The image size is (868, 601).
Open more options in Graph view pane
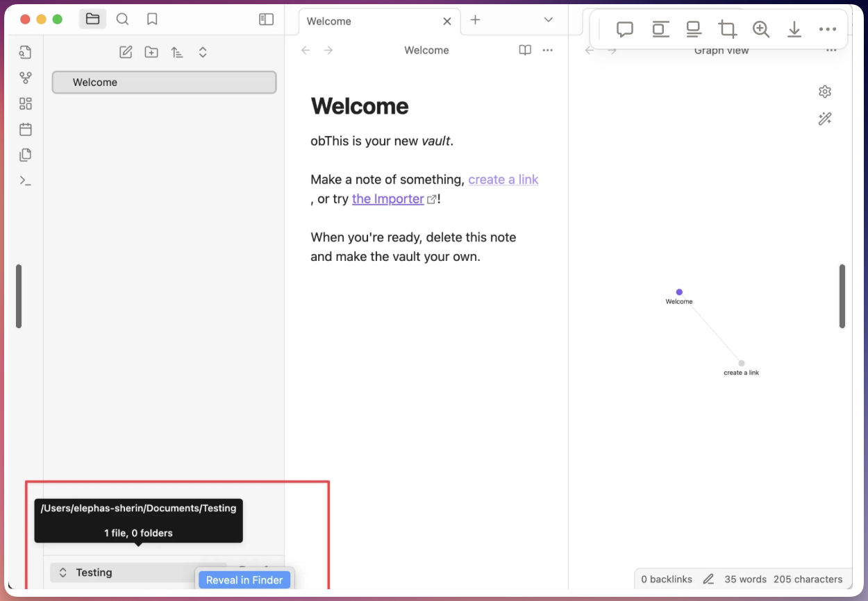tap(831, 50)
